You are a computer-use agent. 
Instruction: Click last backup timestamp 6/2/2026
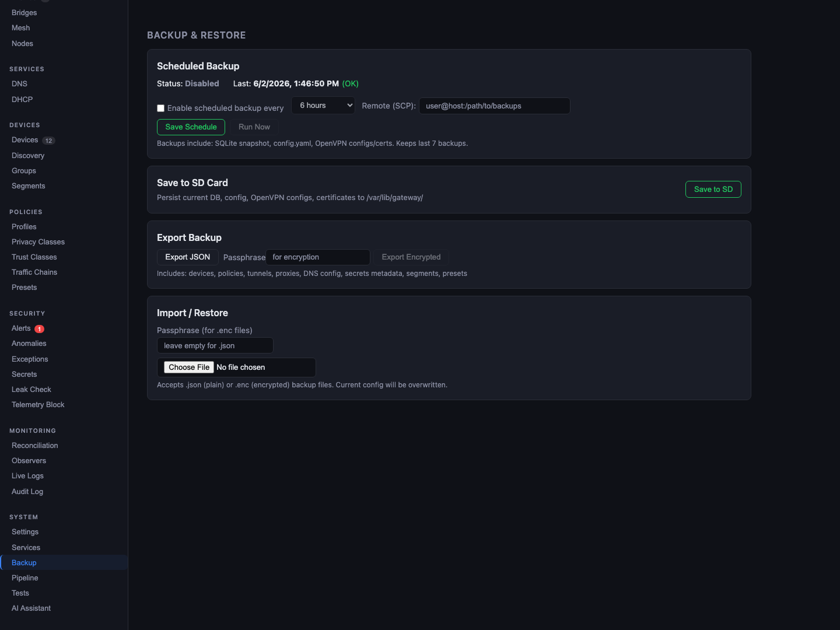point(296,84)
